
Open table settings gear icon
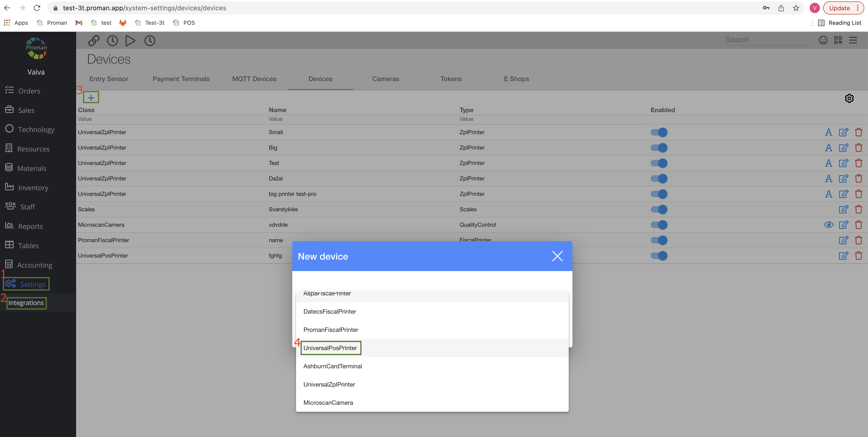849,98
